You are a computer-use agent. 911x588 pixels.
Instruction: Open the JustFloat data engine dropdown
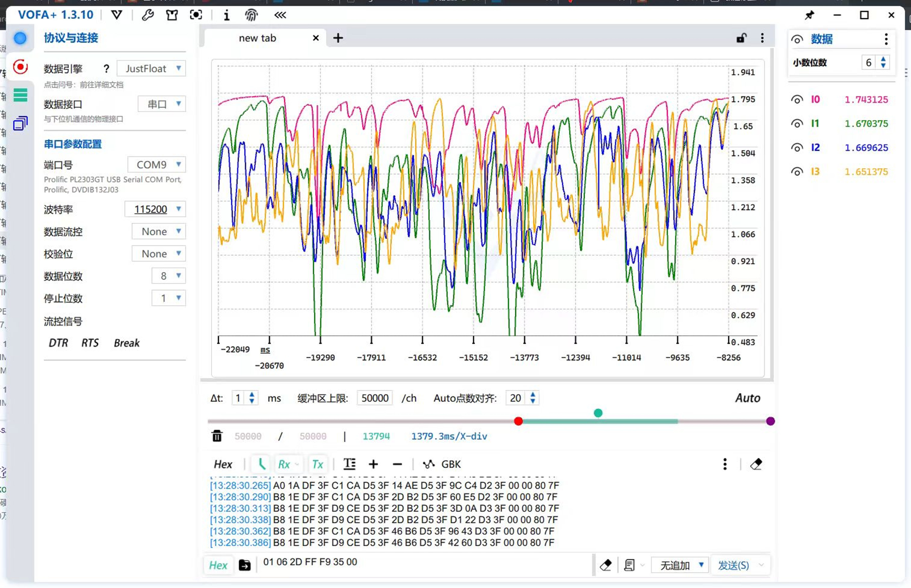151,68
